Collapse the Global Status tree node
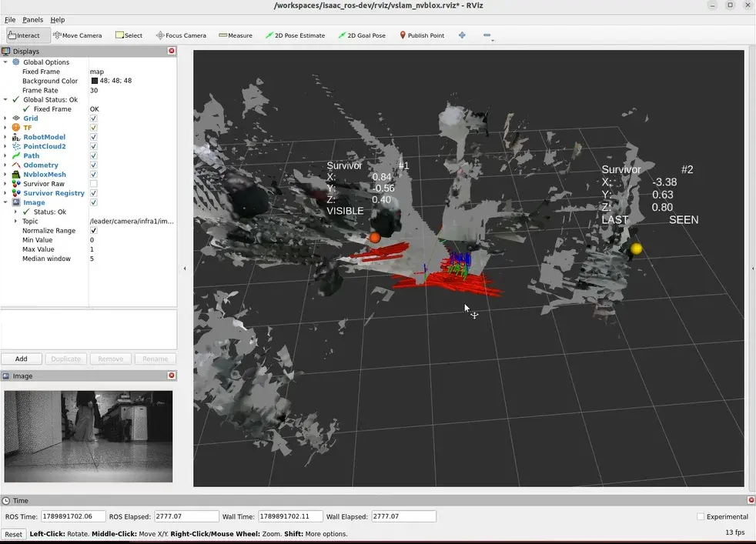756x544 pixels. 5,100
